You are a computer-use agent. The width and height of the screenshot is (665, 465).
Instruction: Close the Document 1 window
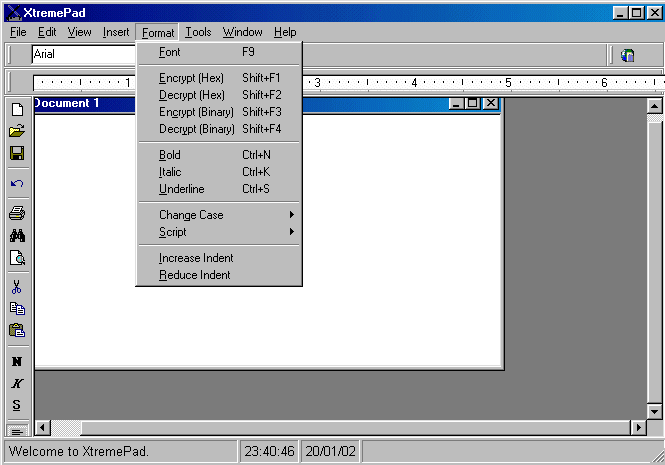click(x=491, y=103)
